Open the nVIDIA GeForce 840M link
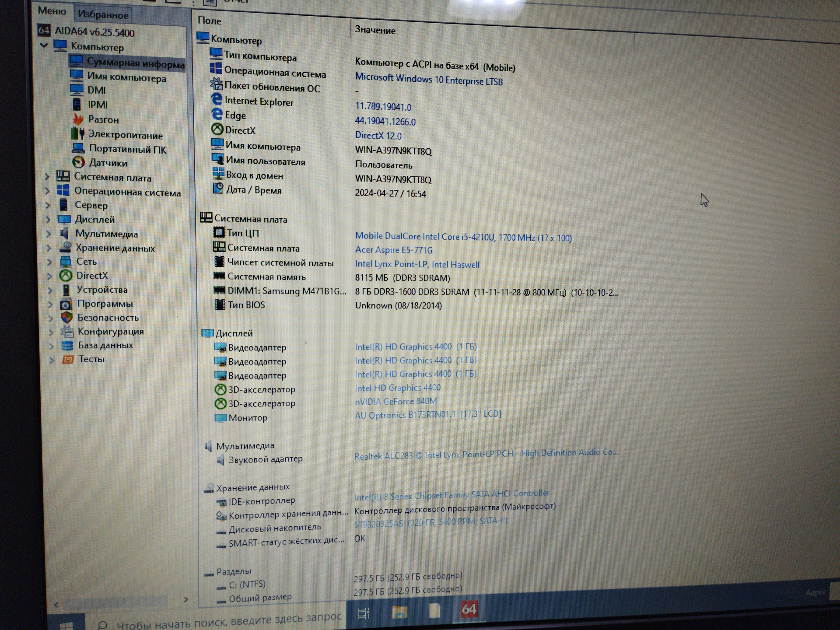 click(x=395, y=401)
